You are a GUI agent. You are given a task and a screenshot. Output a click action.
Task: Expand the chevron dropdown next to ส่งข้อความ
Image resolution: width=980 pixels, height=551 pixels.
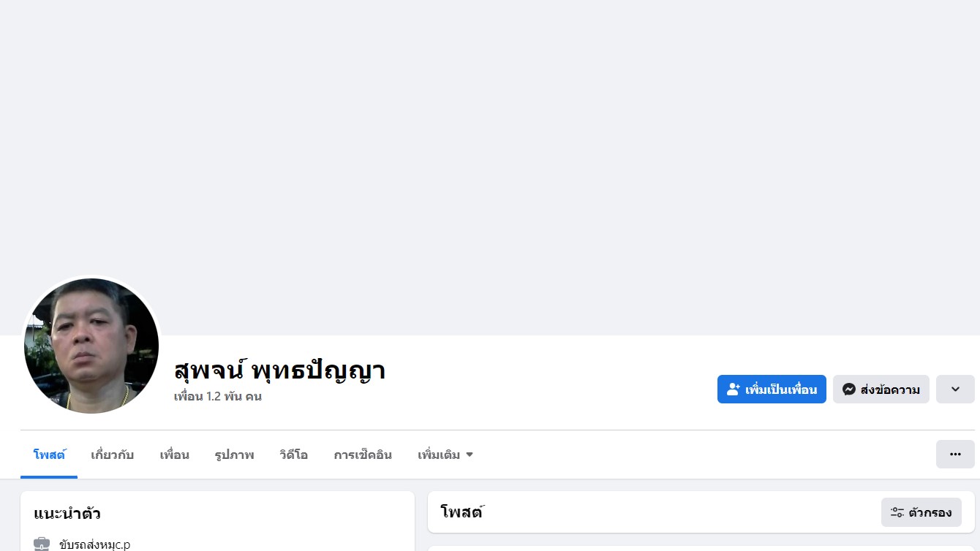tap(955, 389)
